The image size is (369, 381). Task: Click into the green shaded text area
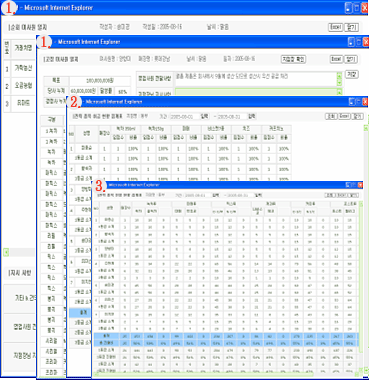coord(256,92)
